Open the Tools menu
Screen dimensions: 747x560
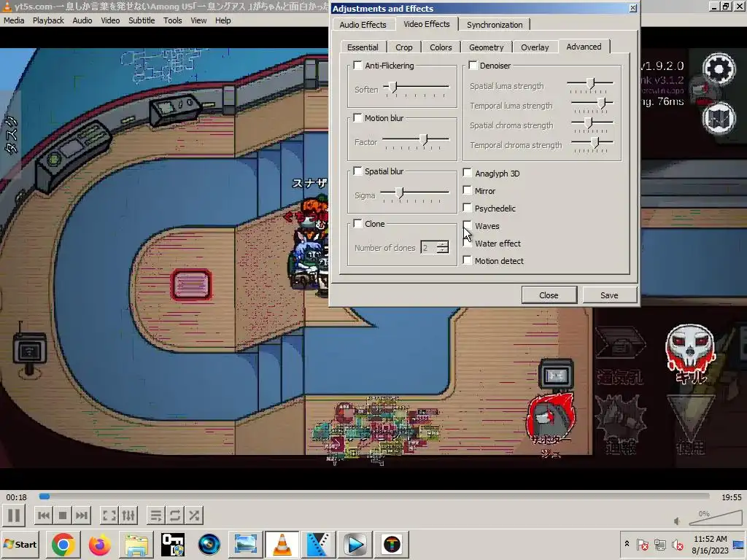point(172,20)
